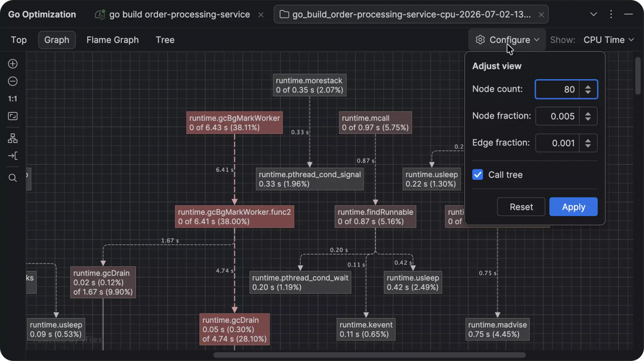This screenshot has height=361, width=644.
Task: Click the export graph icon in sidebar
Action: pyautogui.click(x=13, y=156)
